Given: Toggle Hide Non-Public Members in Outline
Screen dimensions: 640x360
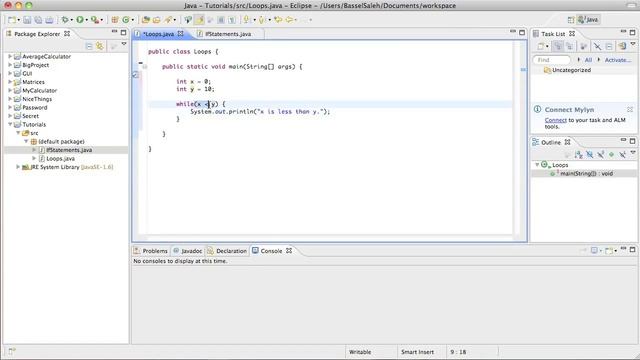Looking at the screenshot, I should (x=611, y=154).
